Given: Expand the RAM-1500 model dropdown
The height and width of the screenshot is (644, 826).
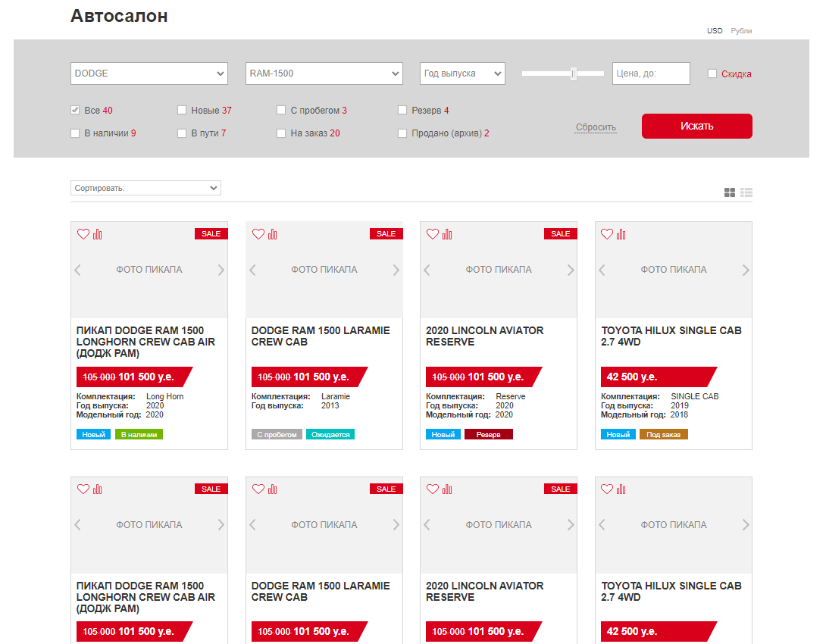Looking at the screenshot, I should [x=324, y=73].
